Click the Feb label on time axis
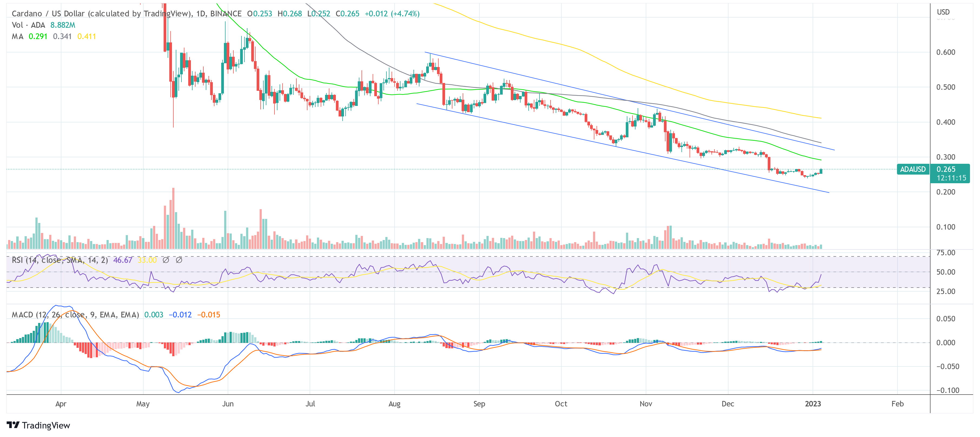The width and height of the screenshot is (980, 437). point(898,404)
